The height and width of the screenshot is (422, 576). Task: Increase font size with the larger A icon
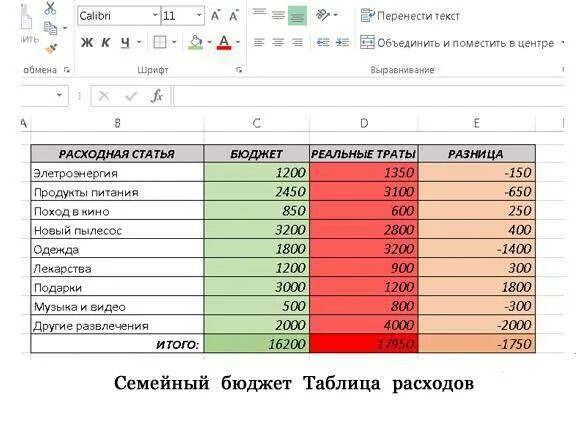(215, 15)
